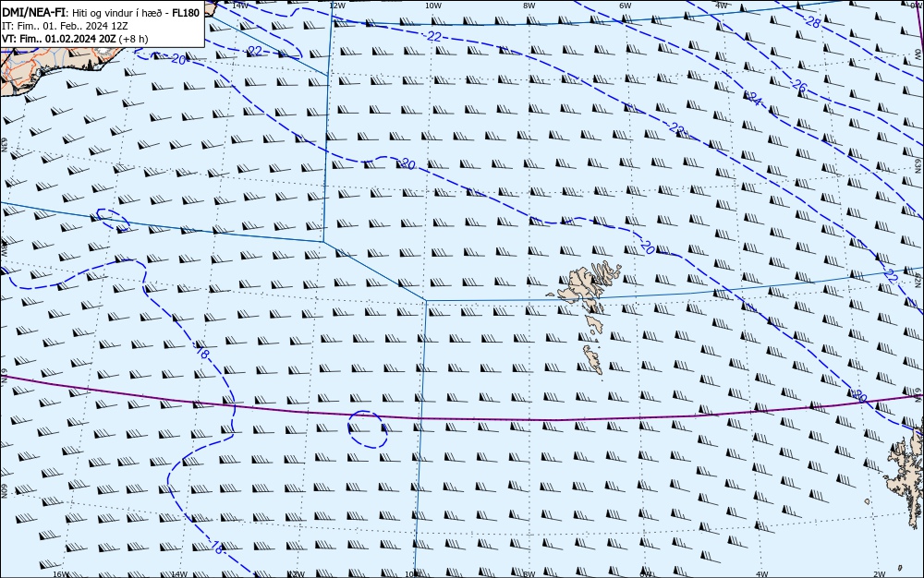
Task: Click the 24 isotherm contour label
Action: point(754,99)
